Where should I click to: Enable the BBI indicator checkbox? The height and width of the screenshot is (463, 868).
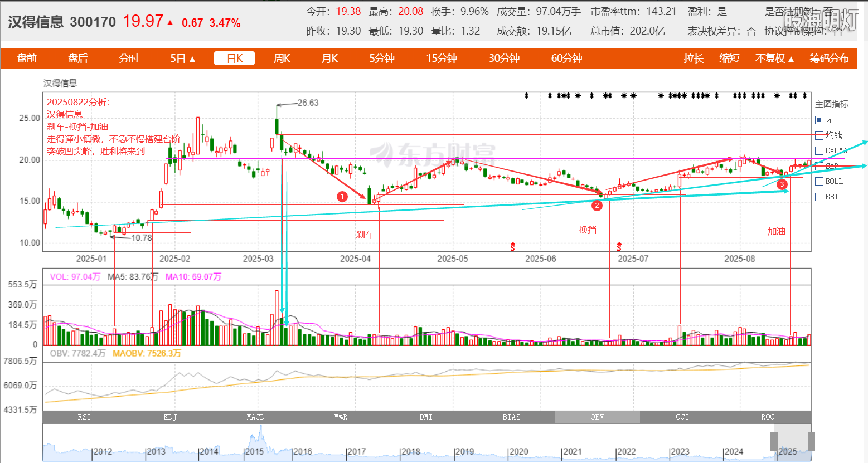pos(819,197)
